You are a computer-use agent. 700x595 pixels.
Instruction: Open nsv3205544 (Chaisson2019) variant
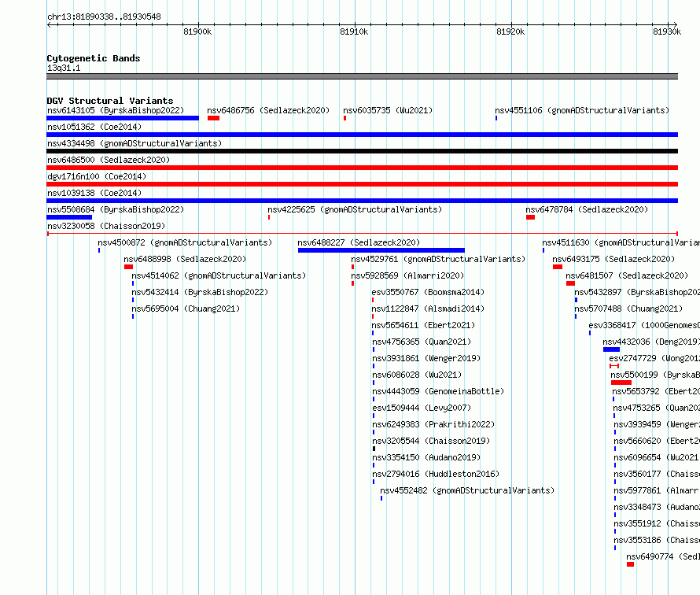click(x=431, y=441)
